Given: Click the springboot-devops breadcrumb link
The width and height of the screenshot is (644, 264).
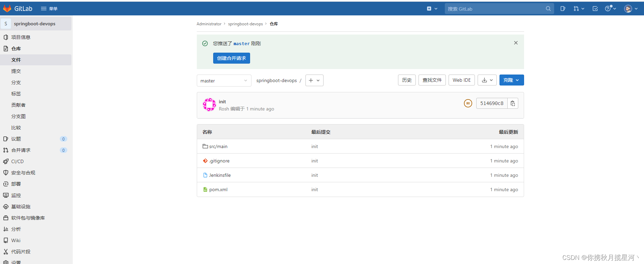Looking at the screenshot, I should tap(245, 24).
